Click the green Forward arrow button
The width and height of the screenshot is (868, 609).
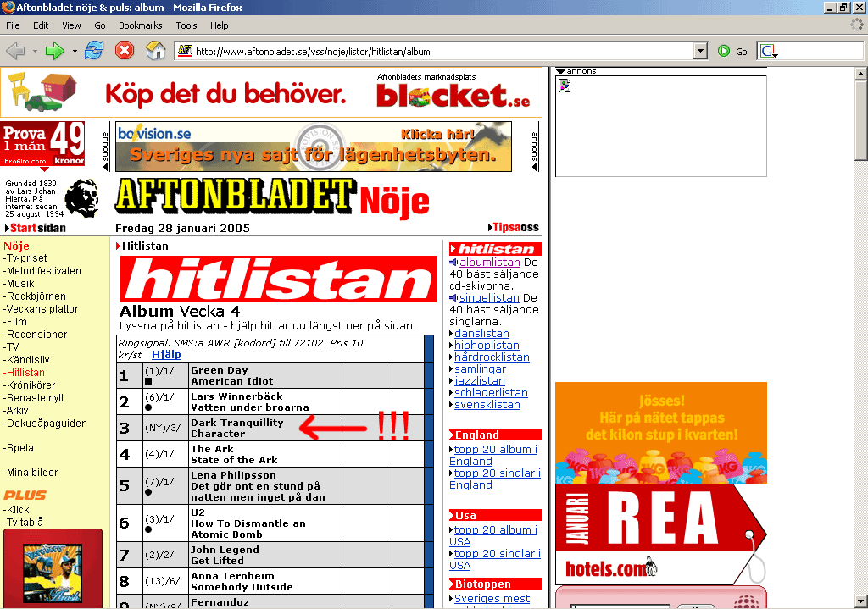tap(54, 52)
